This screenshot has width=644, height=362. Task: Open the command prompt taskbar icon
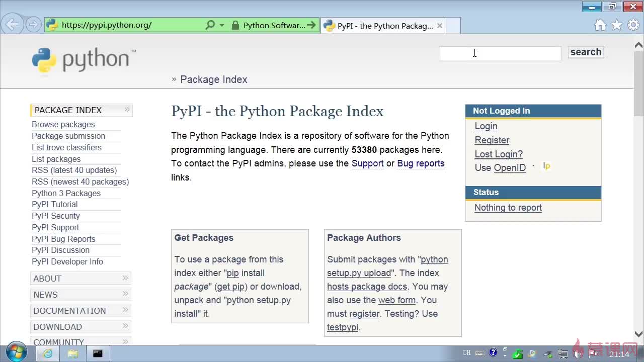(x=98, y=353)
